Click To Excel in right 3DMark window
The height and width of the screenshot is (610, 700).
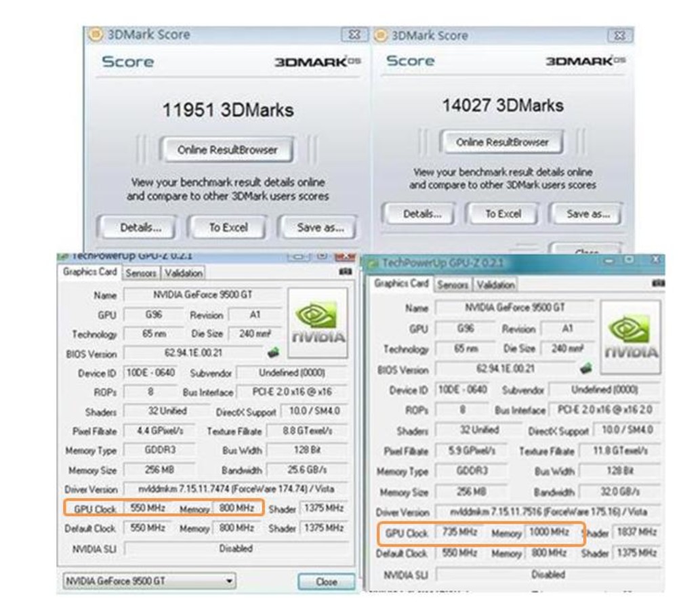pyautogui.click(x=503, y=213)
